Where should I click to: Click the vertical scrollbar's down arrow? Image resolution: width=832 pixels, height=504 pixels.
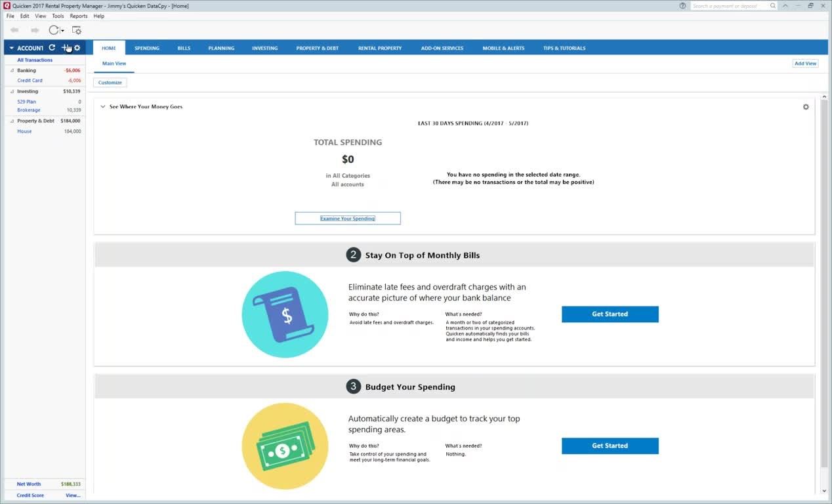[x=824, y=490]
